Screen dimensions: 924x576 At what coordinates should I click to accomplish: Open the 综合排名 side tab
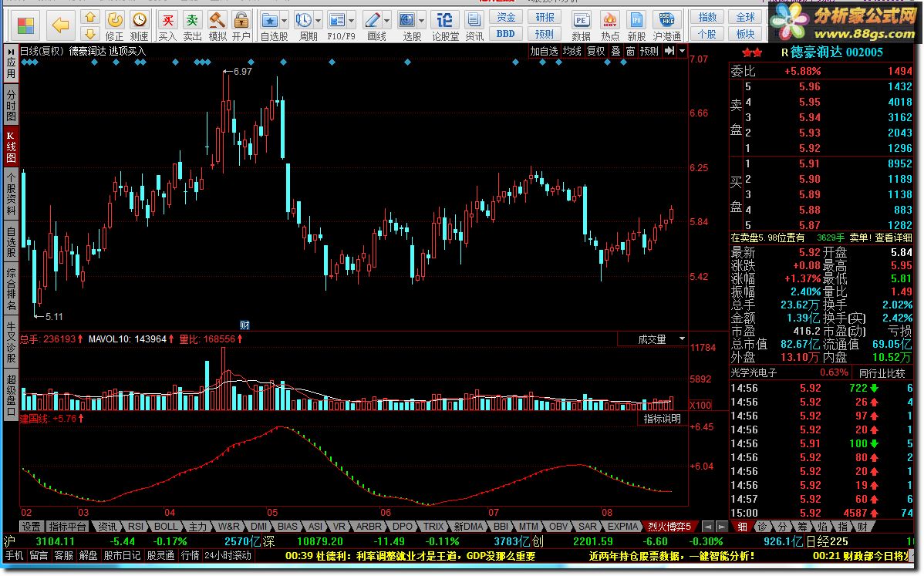[x=12, y=289]
